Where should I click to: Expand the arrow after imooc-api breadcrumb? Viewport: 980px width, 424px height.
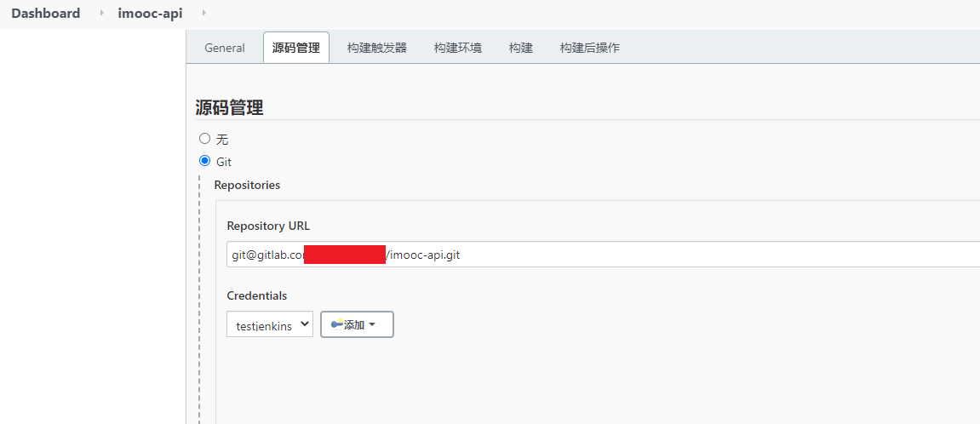click(x=204, y=13)
